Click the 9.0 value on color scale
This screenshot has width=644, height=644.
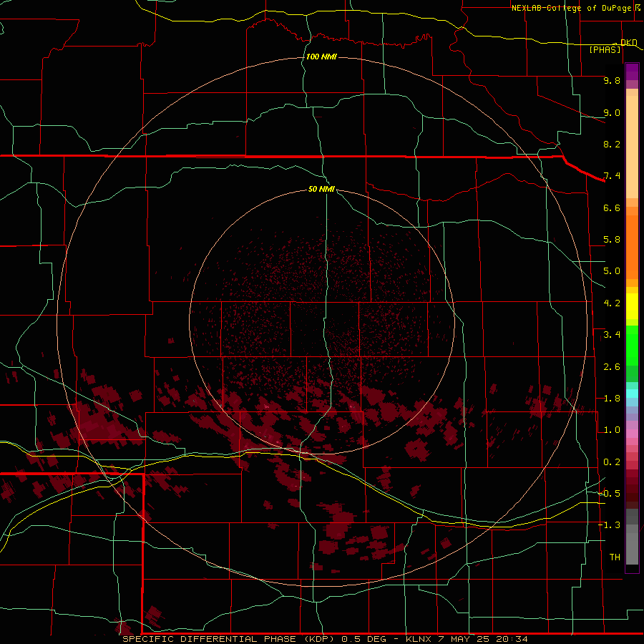click(x=612, y=113)
